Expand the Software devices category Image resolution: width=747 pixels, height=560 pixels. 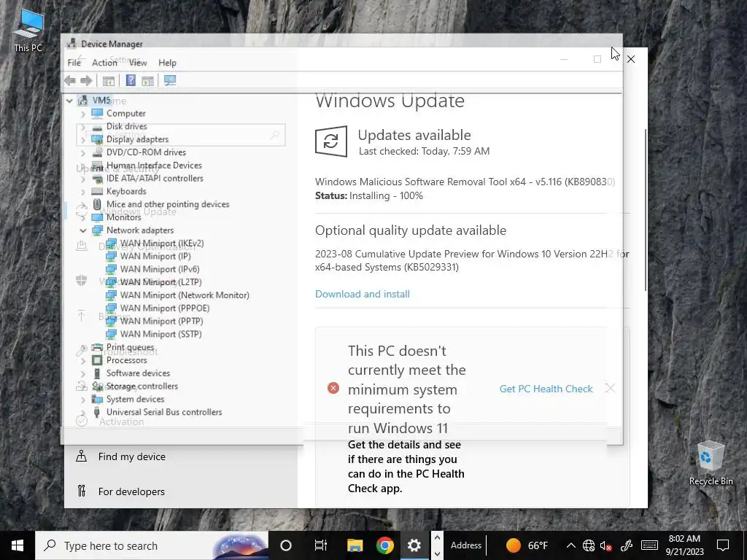point(83,374)
